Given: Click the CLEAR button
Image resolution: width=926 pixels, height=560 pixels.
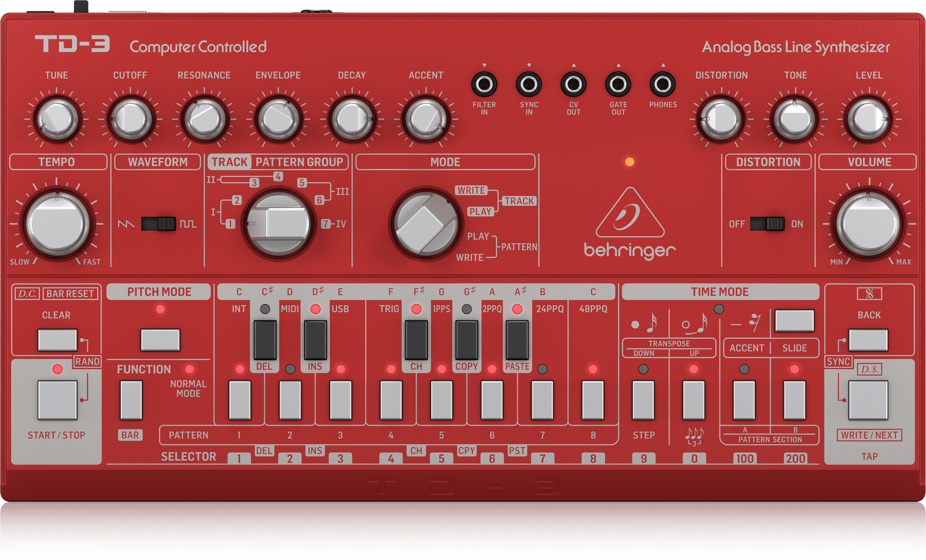Looking at the screenshot, I should [x=57, y=340].
